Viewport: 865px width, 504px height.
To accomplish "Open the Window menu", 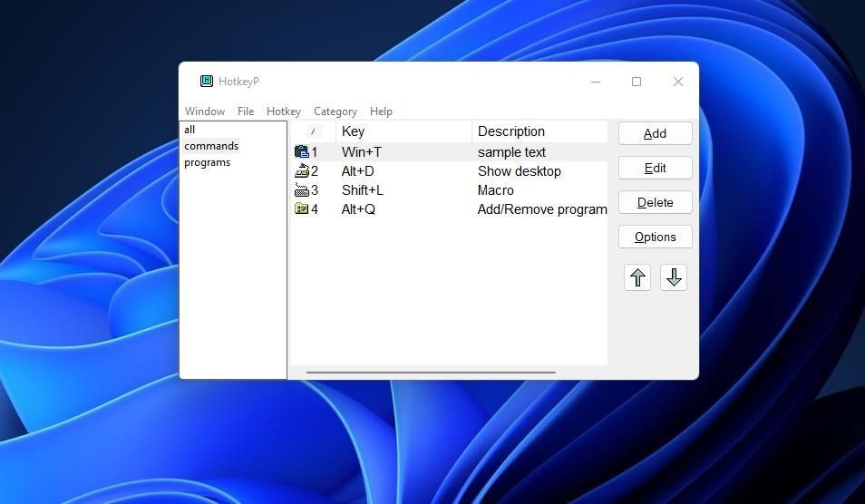I will (205, 111).
